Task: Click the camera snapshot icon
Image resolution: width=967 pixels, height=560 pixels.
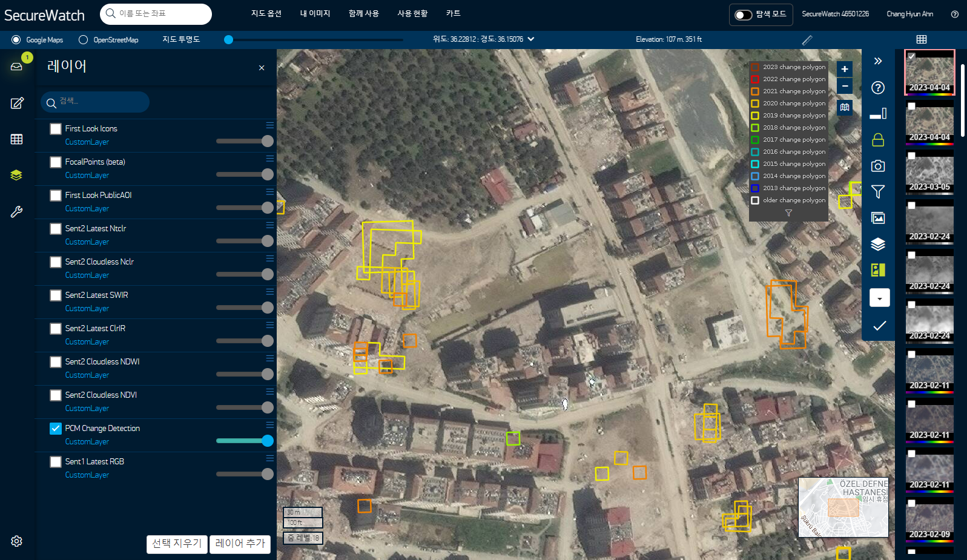Action: (878, 166)
